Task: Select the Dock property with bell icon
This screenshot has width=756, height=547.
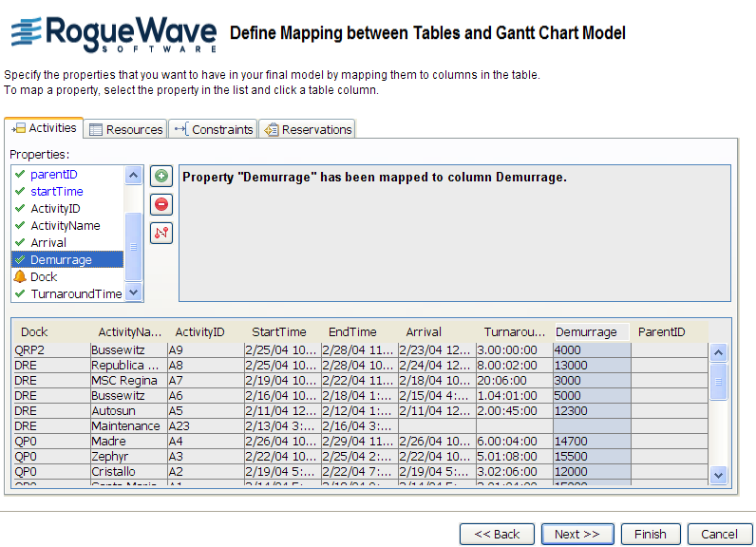Action: [x=44, y=277]
